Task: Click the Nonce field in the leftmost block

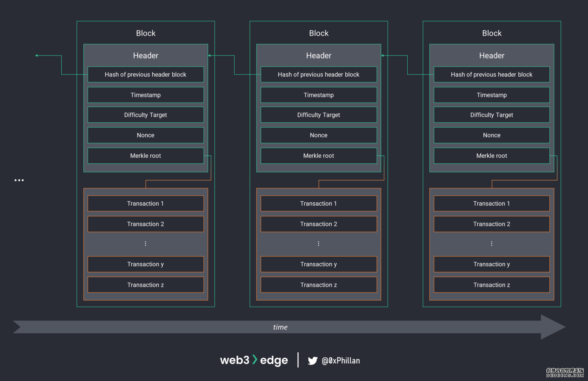Action: click(146, 135)
